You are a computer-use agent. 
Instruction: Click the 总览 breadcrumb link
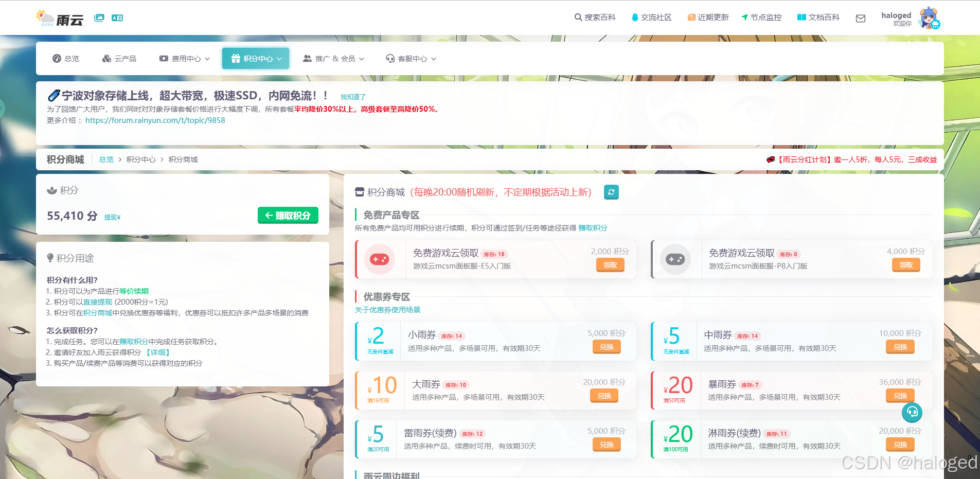(x=106, y=159)
